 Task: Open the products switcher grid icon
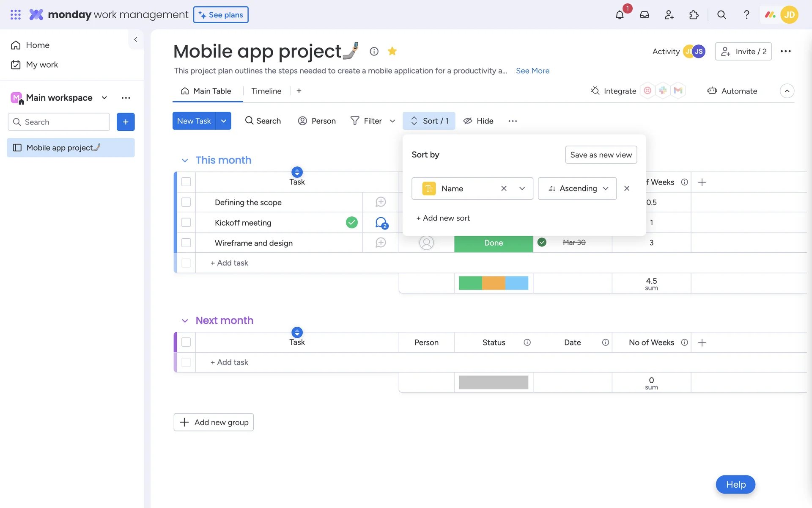click(x=16, y=15)
